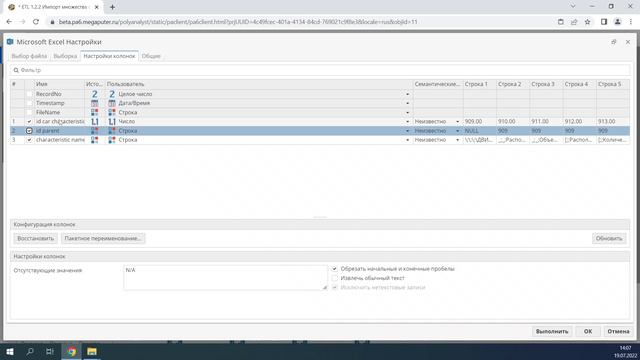Uncheck the characteristic name row checkbox

[x=29, y=140]
